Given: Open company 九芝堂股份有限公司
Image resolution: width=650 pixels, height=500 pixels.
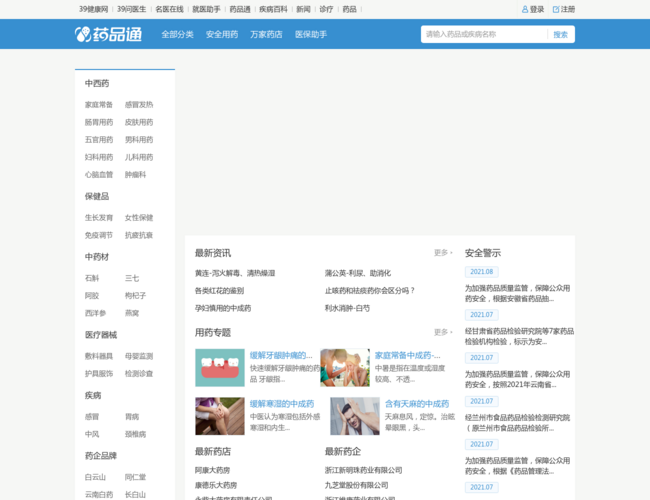Looking at the screenshot, I should point(357,485).
